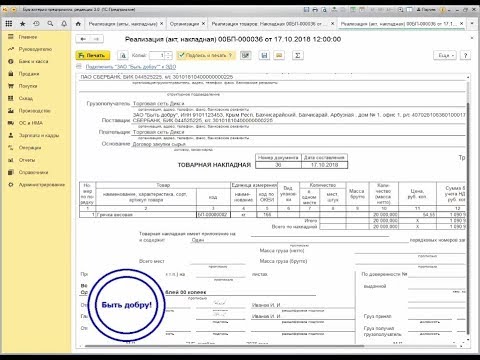480x360 pixels.
Task: Click the 1C logo icon
Action: (5, 10)
